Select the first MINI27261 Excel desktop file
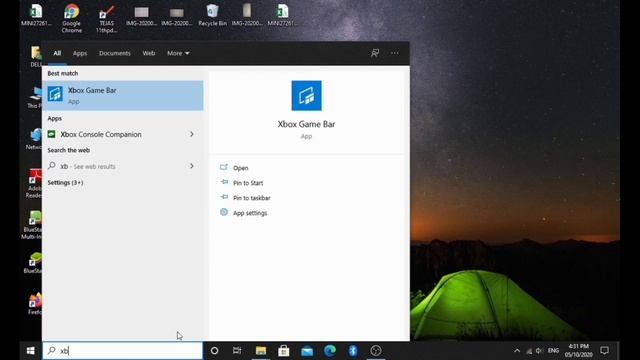 coord(36,15)
